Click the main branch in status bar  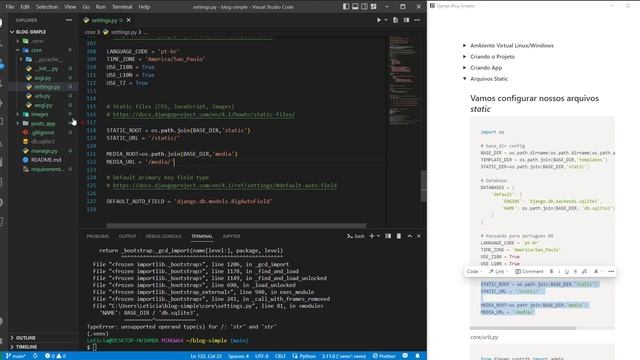[16, 356]
